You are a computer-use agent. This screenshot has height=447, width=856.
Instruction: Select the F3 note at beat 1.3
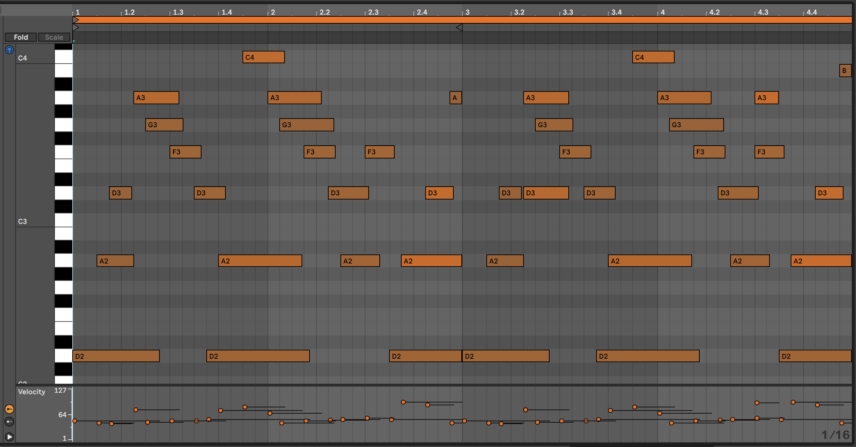pyautogui.click(x=186, y=152)
